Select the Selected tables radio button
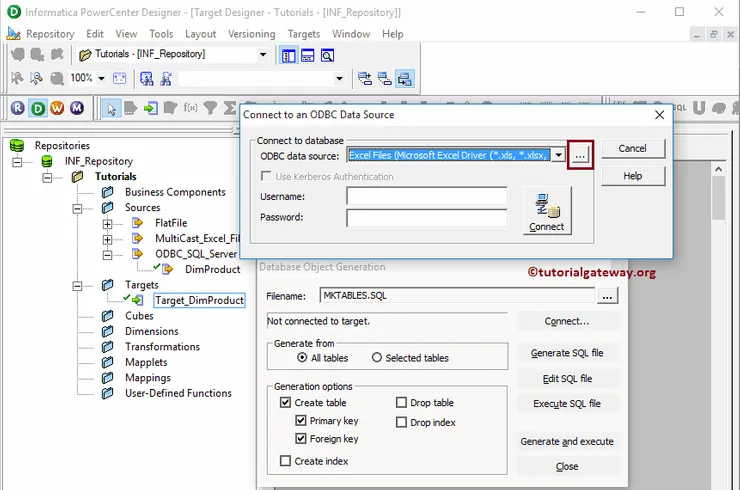740x490 pixels. point(377,357)
